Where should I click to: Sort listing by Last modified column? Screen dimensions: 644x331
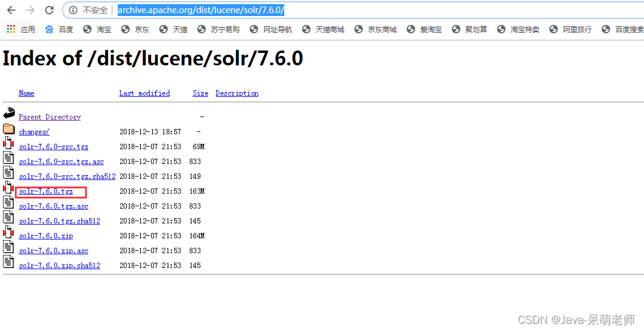pyautogui.click(x=144, y=93)
